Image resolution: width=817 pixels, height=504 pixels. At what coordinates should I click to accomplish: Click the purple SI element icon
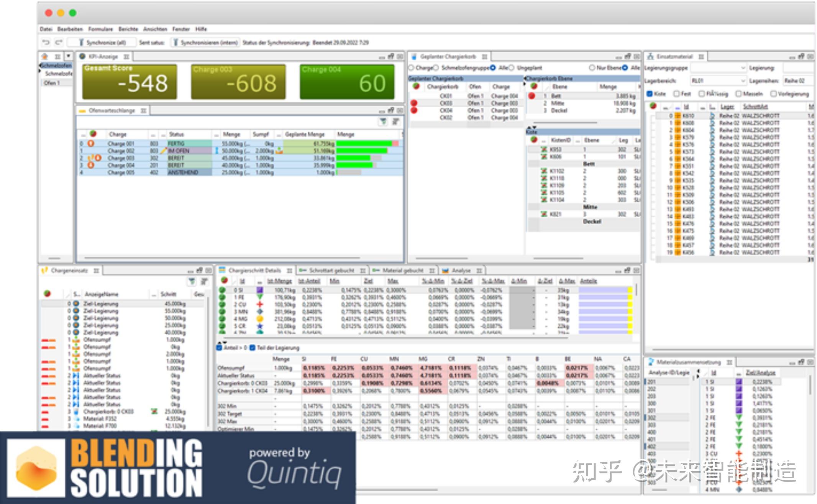click(260, 290)
